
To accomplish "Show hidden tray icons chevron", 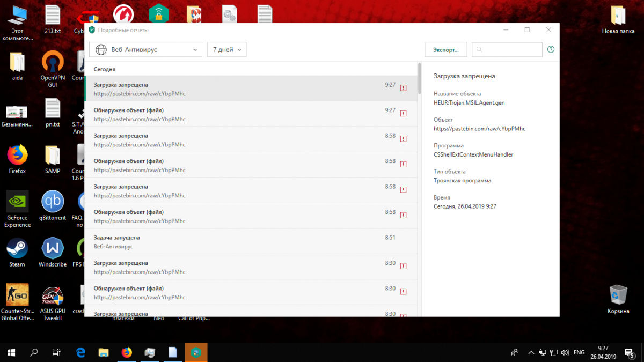I will click(x=531, y=352).
